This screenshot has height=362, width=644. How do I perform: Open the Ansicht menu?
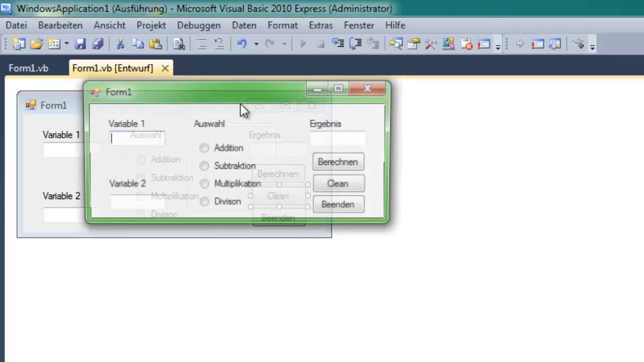(109, 25)
